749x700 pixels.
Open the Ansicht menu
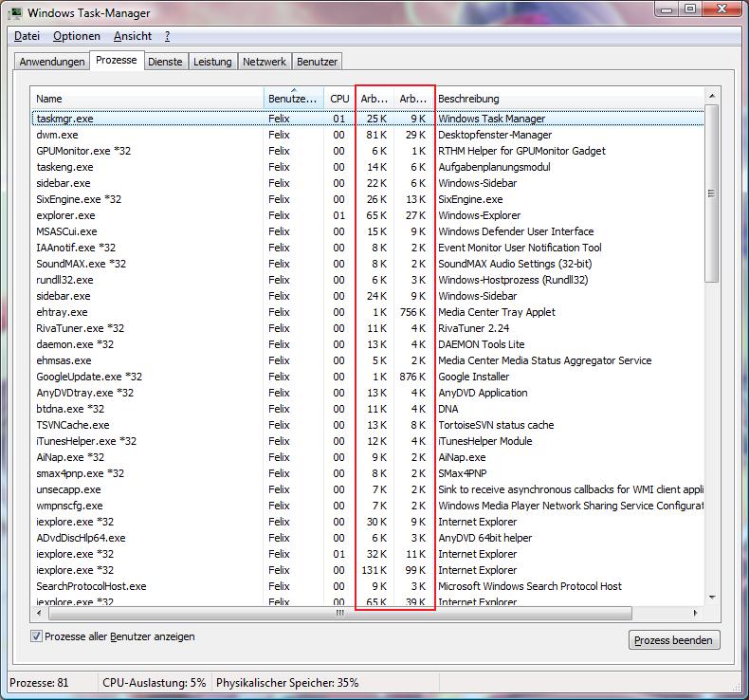[x=133, y=36]
